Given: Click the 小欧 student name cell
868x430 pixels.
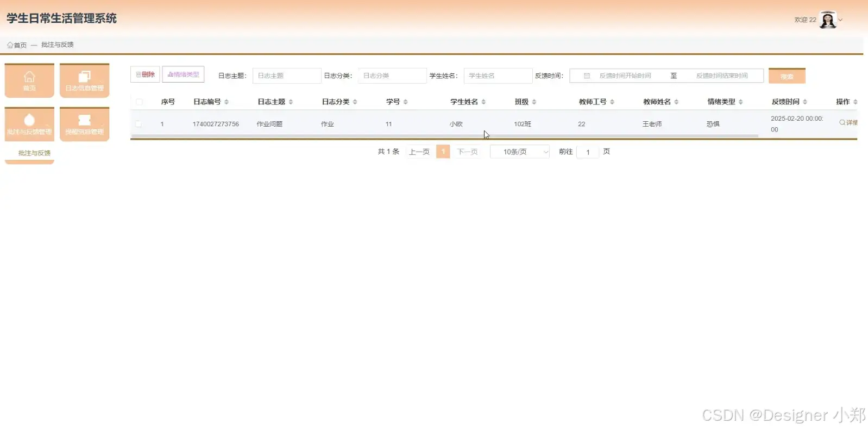Looking at the screenshot, I should click(x=456, y=124).
